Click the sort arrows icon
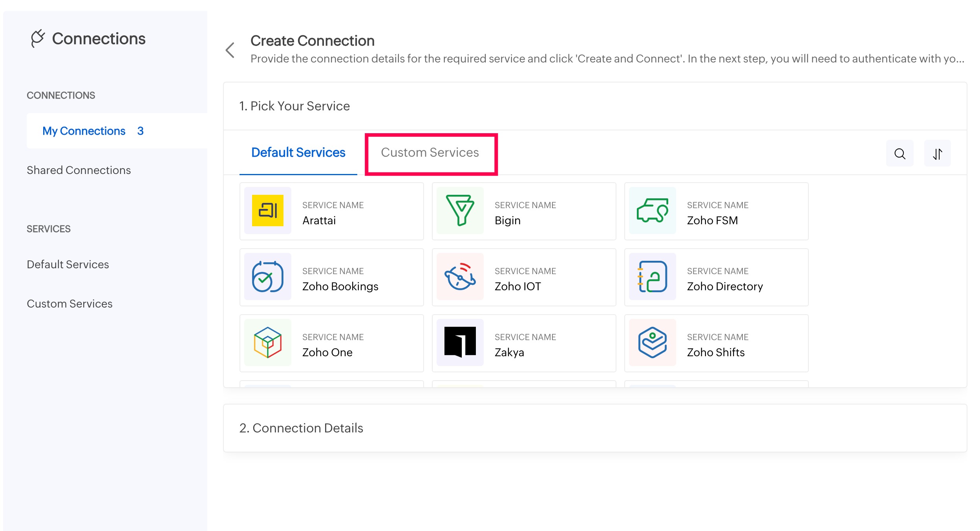 (937, 154)
